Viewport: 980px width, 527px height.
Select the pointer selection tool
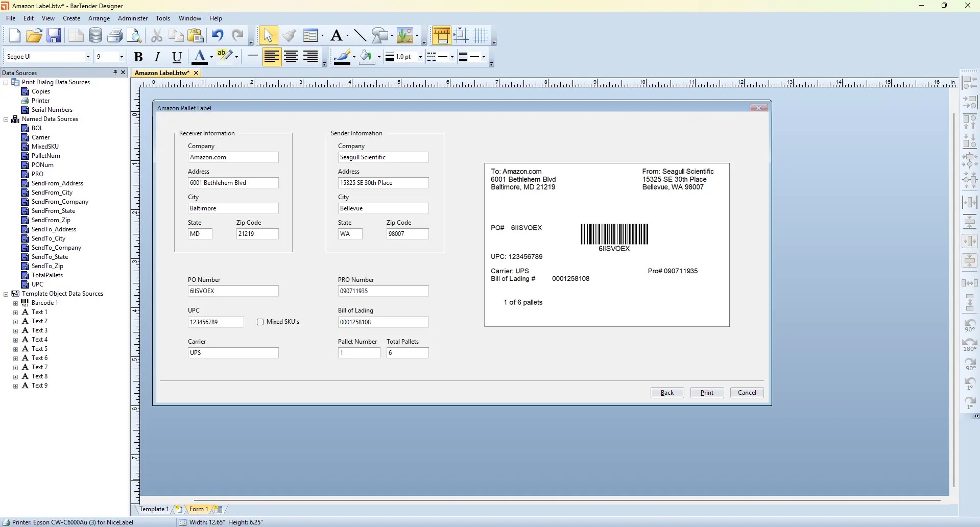268,35
